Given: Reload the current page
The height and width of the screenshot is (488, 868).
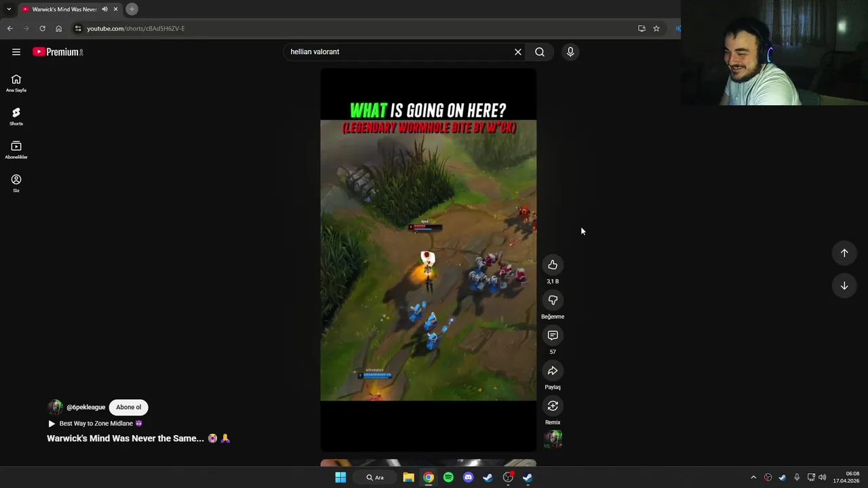Looking at the screenshot, I should pos(42,28).
